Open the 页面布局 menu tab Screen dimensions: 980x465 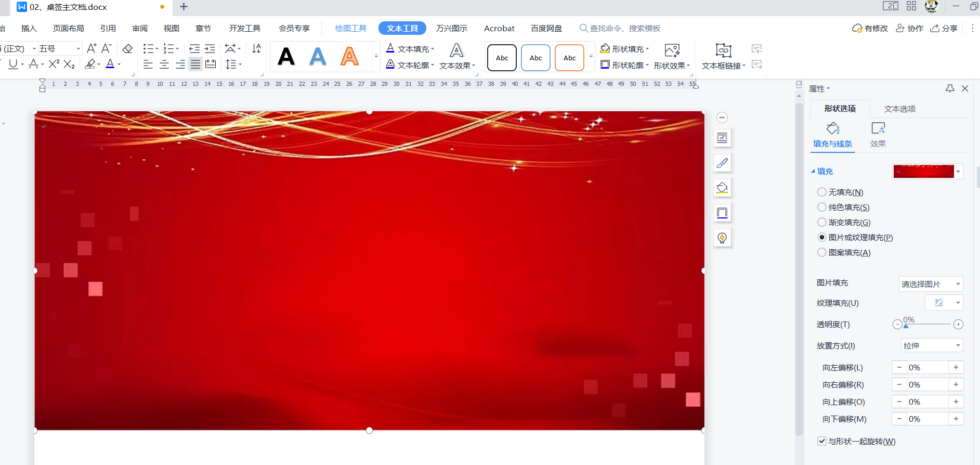68,28
